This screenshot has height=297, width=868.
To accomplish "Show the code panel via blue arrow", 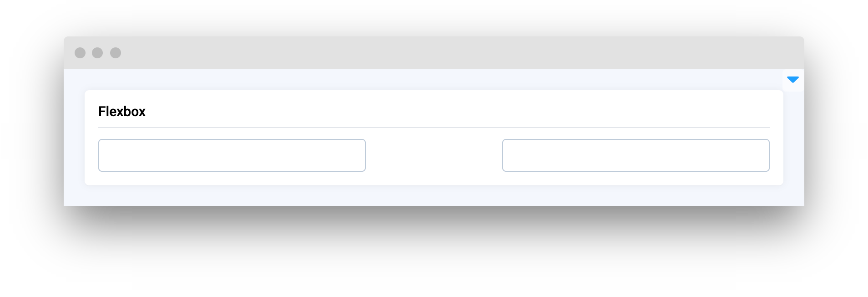I will 793,80.
